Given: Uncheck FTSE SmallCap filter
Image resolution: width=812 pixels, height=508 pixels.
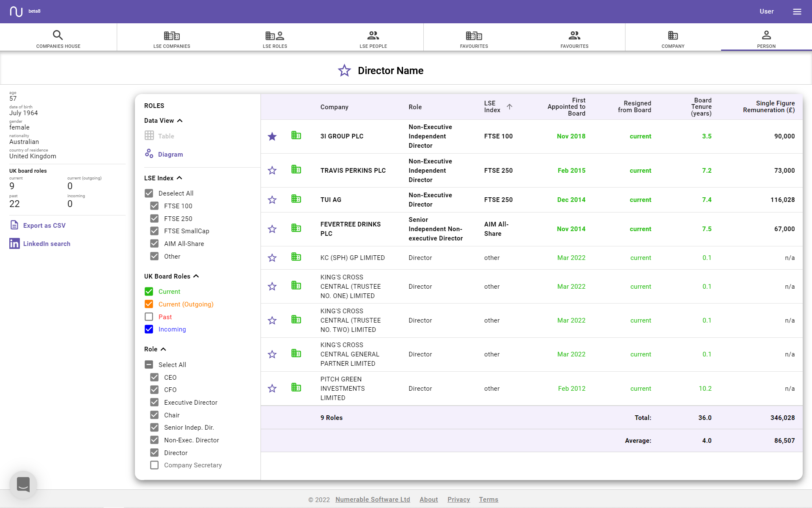Looking at the screenshot, I should pyautogui.click(x=154, y=231).
